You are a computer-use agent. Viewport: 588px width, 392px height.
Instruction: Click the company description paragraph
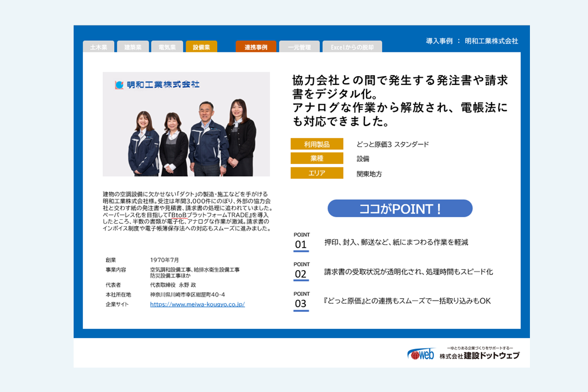coord(187,211)
